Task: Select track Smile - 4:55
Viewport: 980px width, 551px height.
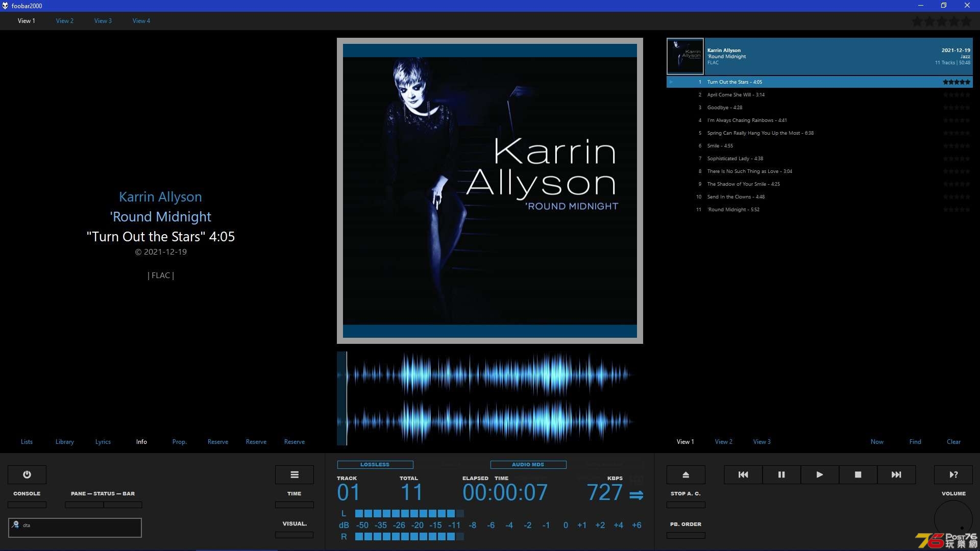Action: [x=820, y=146]
